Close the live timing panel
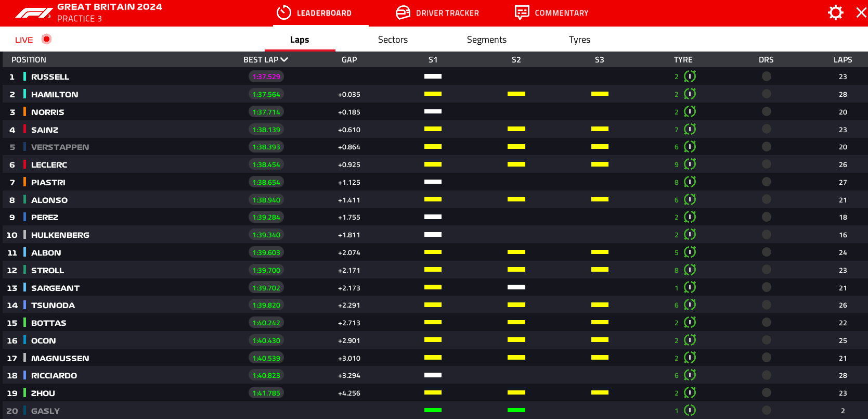Viewport: 868px width, 419px height. point(861,12)
